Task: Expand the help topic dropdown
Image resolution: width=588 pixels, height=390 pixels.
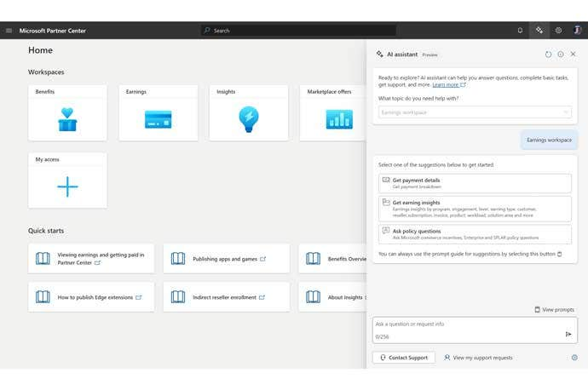Action: coord(475,112)
